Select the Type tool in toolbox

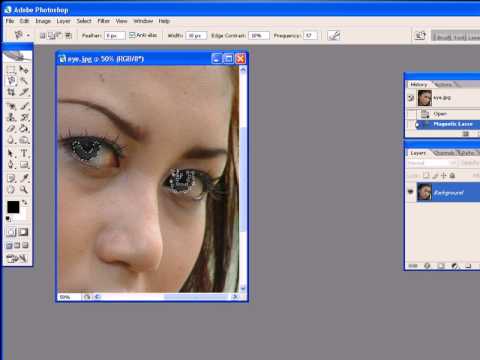[24, 154]
